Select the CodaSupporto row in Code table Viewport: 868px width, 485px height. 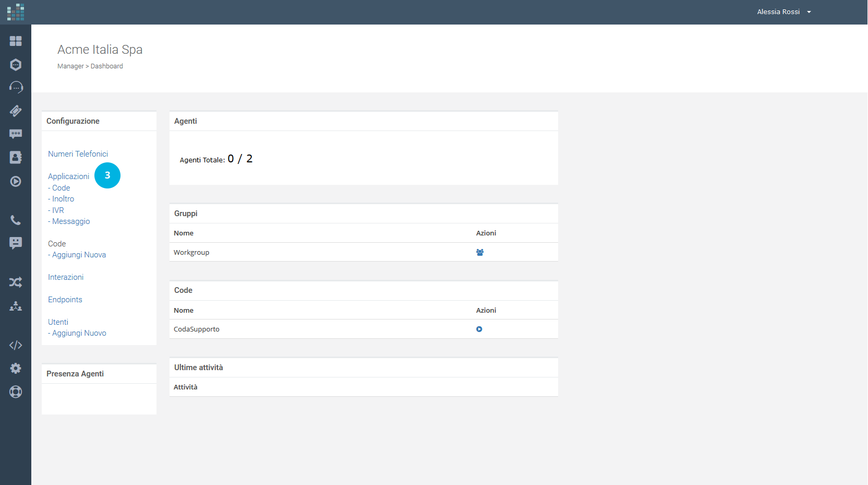[364, 329]
